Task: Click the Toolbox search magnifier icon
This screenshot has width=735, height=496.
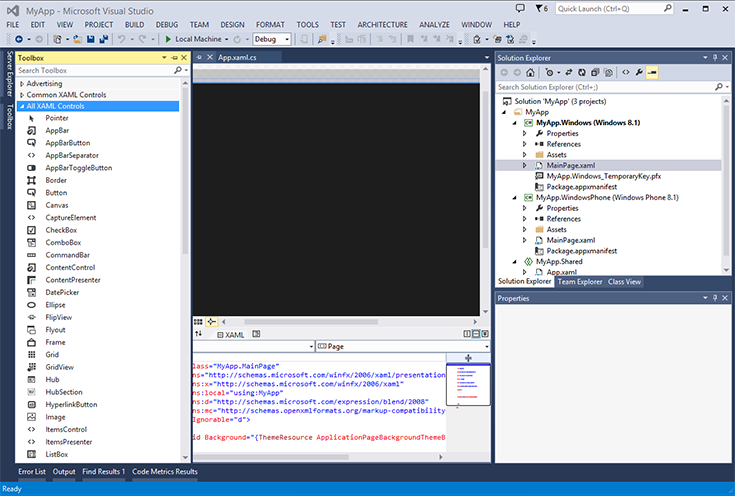Action: pos(178,70)
